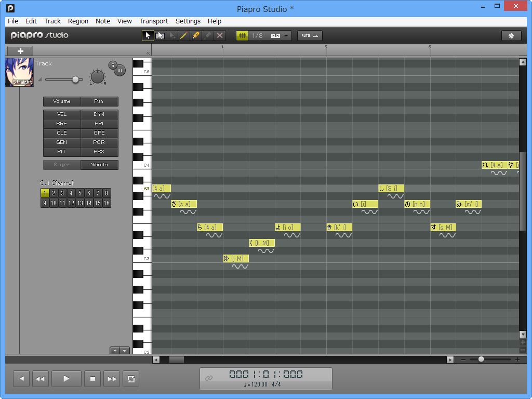Select output channel 16
Image resolution: width=532 pixels, height=399 pixels.
107,203
